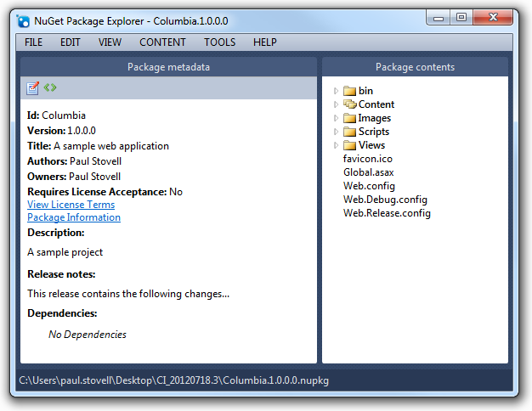Expand the Scripts folder arrow
532x411 pixels.
(336, 132)
